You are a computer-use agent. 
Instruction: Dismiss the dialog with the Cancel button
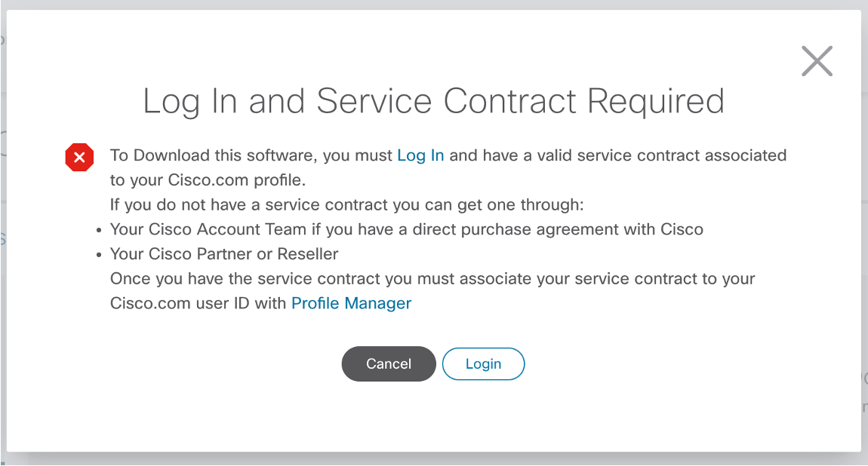(389, 363)
